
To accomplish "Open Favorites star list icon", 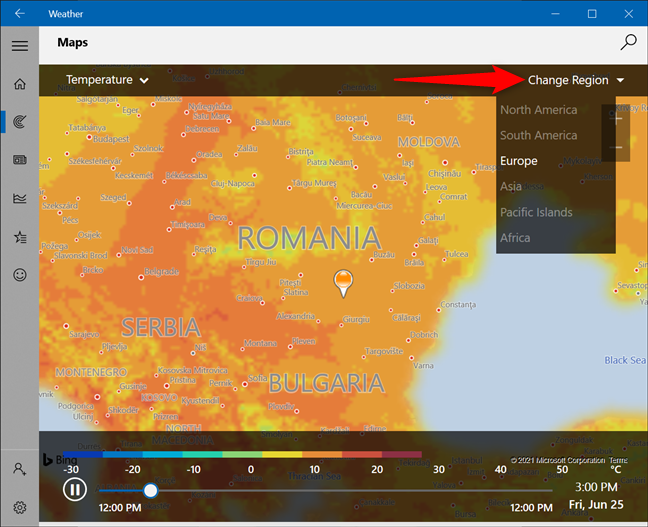I will (19, 237).
